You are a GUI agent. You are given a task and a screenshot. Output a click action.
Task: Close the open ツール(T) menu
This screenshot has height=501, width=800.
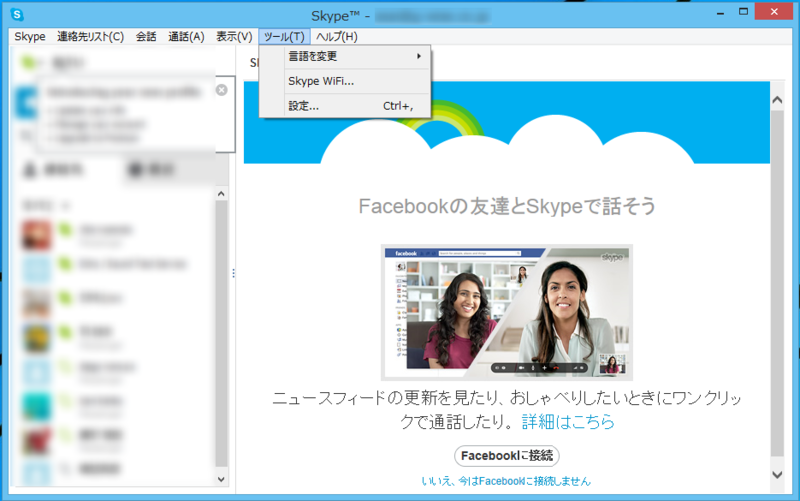284,37
